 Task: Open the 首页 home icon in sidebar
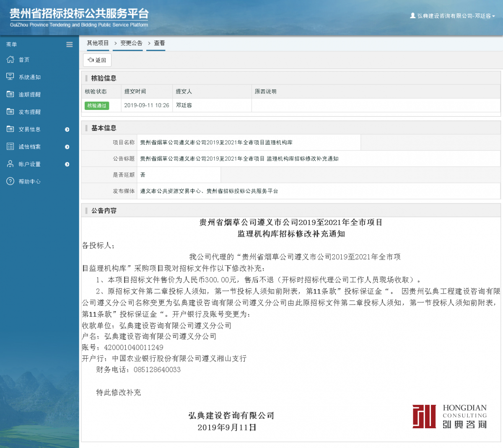point(11,59)
